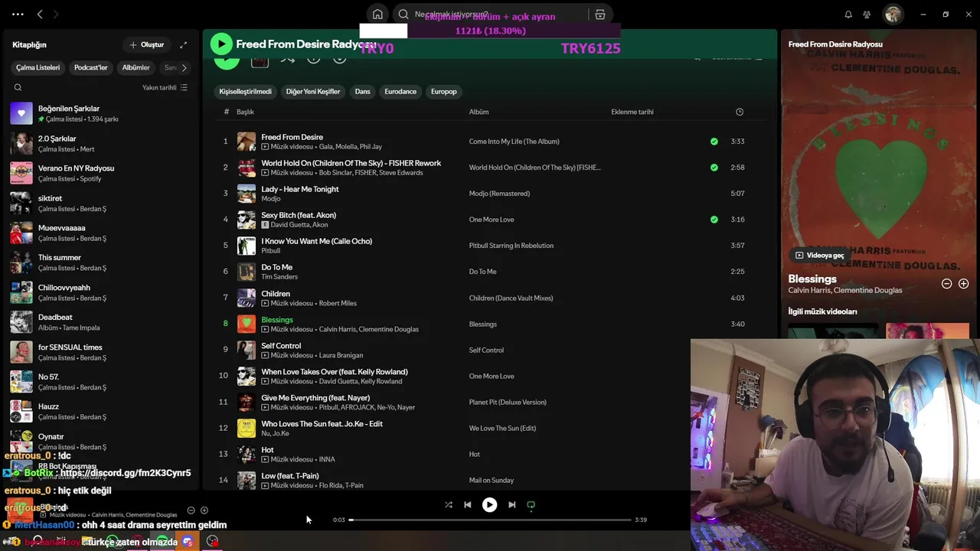Sort tracks by Başlık column
Viewport: 980px width, 551px height.
pos(245,112)
